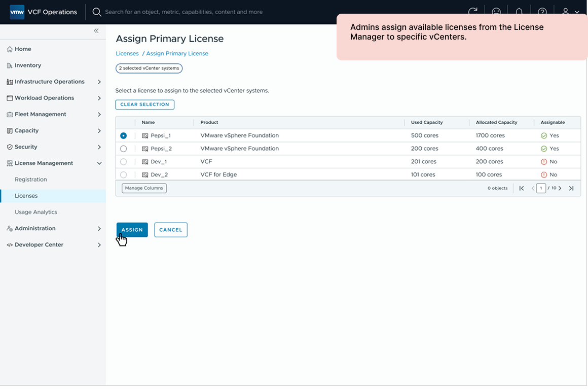This screenshot has width=588, height=390.
Task: Expand Administration chevron
Action: [99, 229]
